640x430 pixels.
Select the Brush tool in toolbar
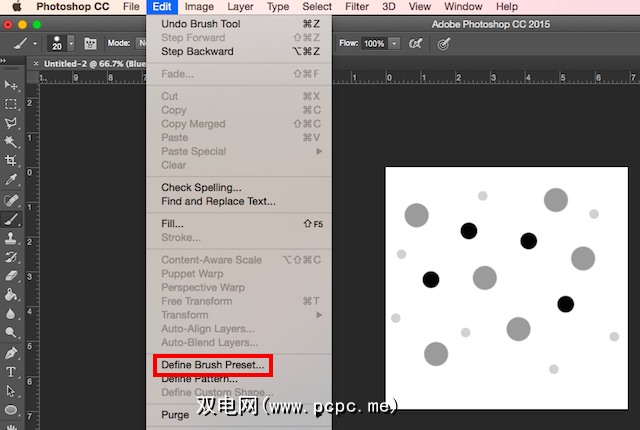coord(12,219)
